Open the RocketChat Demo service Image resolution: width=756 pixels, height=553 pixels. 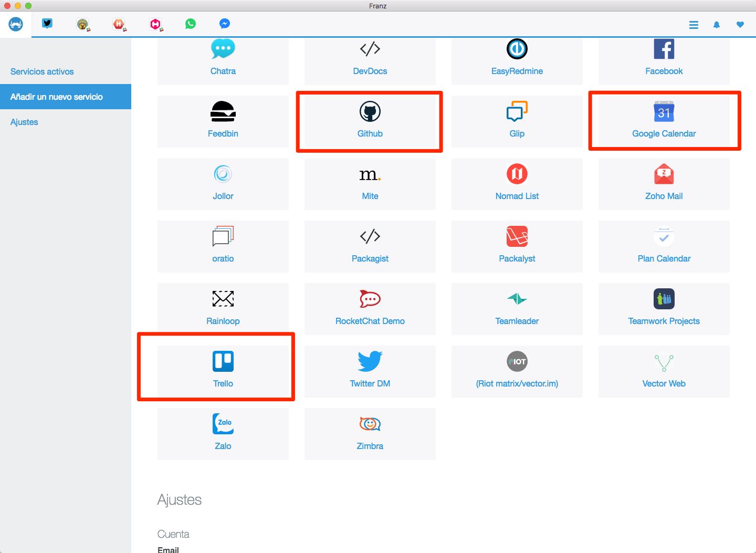click(370, 309)
